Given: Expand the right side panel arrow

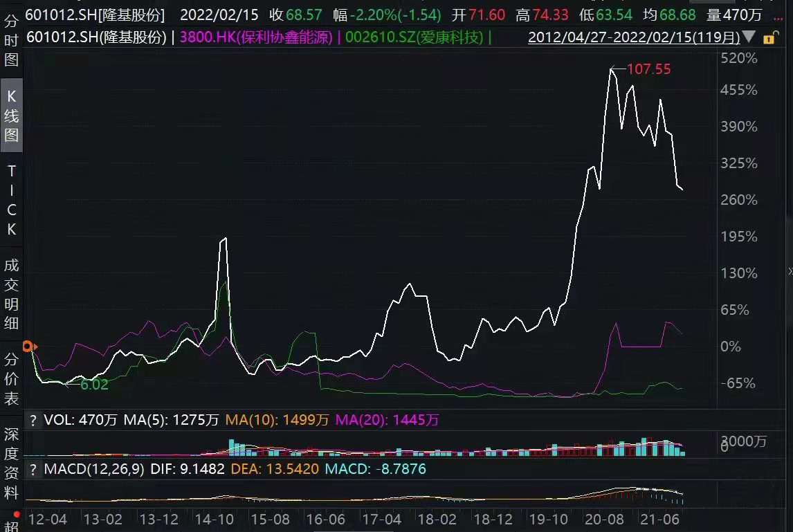Looking at the screenshot, I should click(790, 270).
